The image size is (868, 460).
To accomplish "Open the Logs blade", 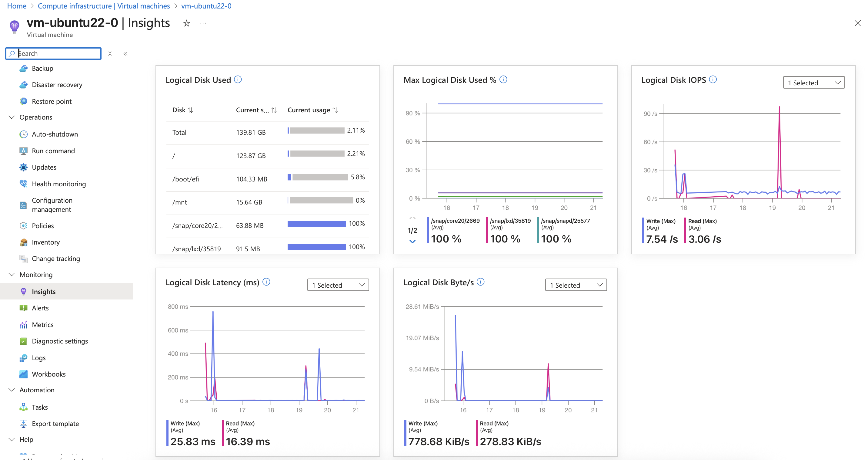I will (38, 357).
